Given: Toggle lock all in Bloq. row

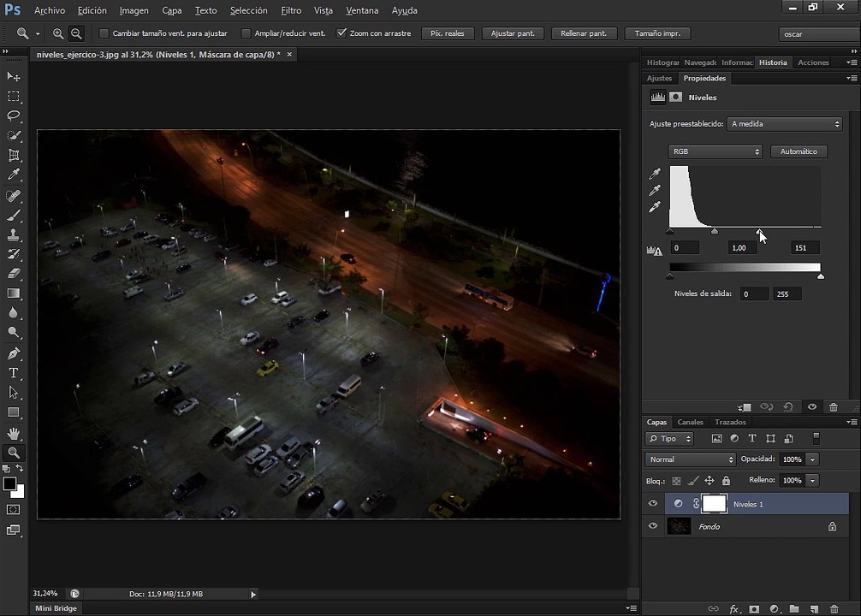Looking at the screenshot, I should tap(726, 481).
